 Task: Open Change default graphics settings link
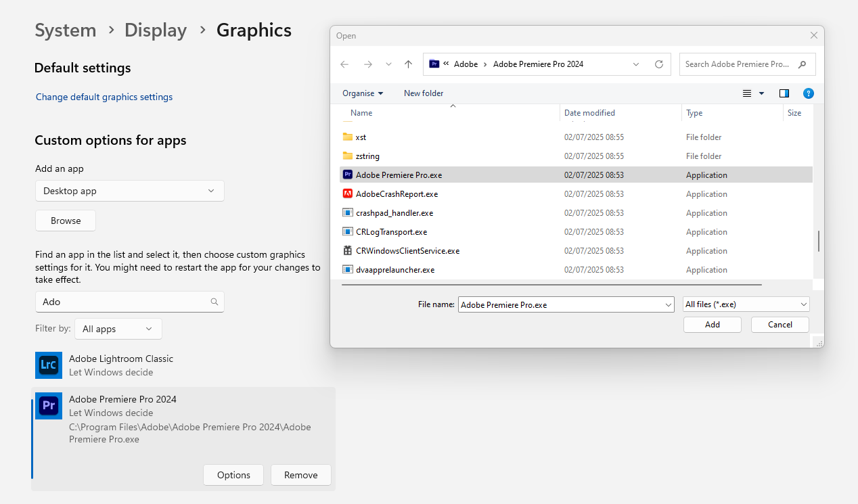pos(104,97)
